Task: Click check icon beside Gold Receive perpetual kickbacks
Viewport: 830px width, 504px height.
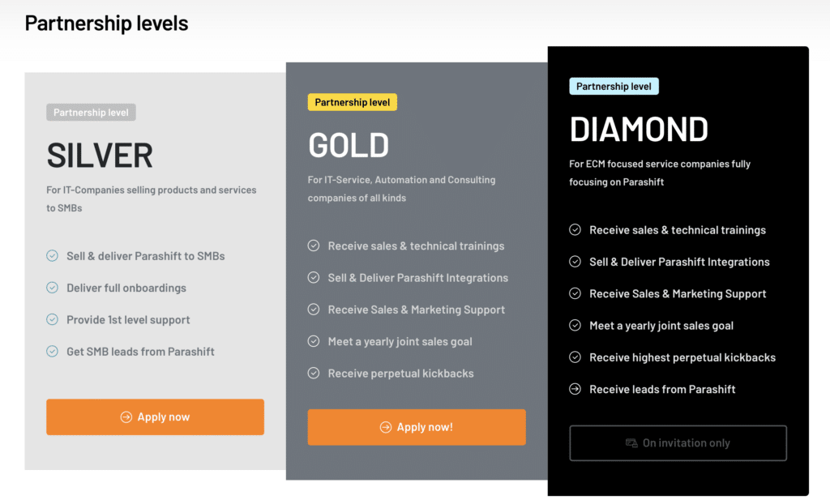Action: (314, 374)
